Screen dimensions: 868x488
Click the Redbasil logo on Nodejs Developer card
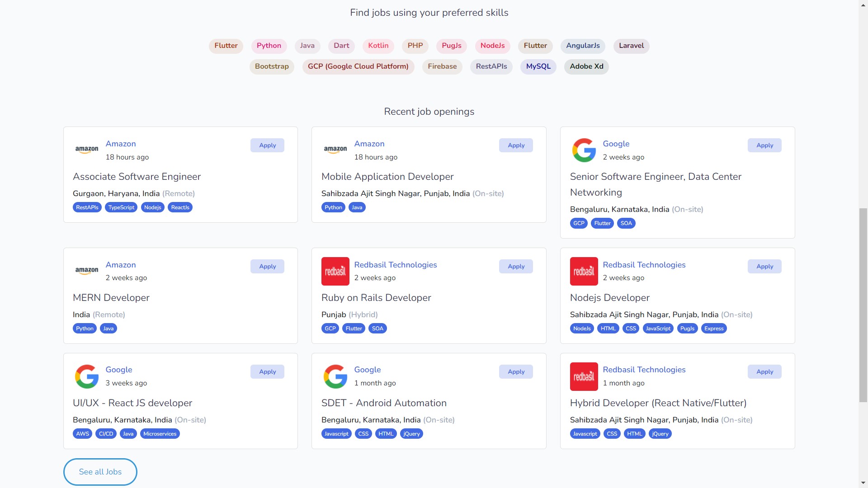[x=584, y=271]
